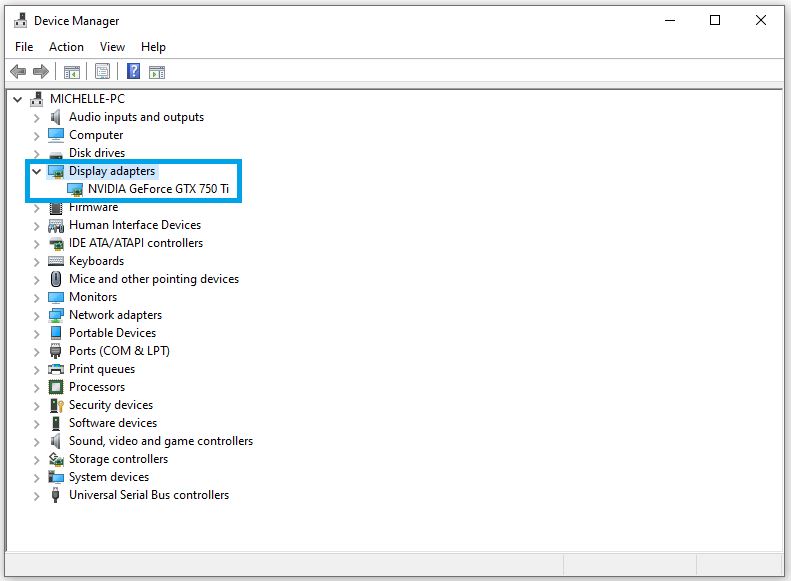Screen dimensions: 791x581
Task: Select the NVIDIA GeForce GTX 750 Ti entry
Action: pyautogui.click(x=158, y=189)
